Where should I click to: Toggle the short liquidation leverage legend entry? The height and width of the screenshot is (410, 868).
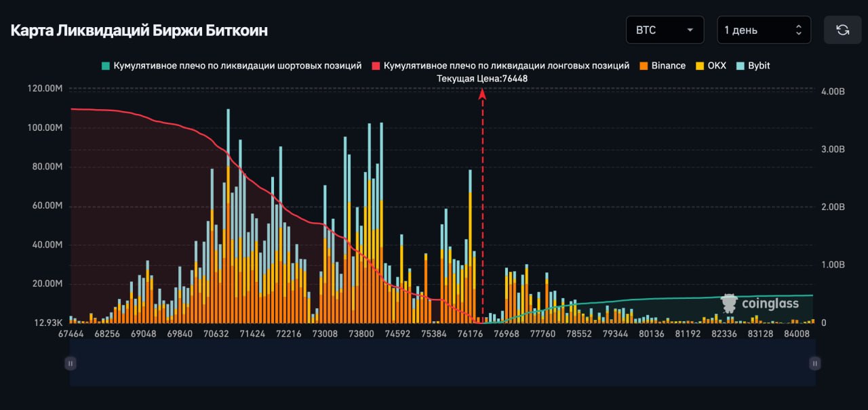(x=232, y=66)
